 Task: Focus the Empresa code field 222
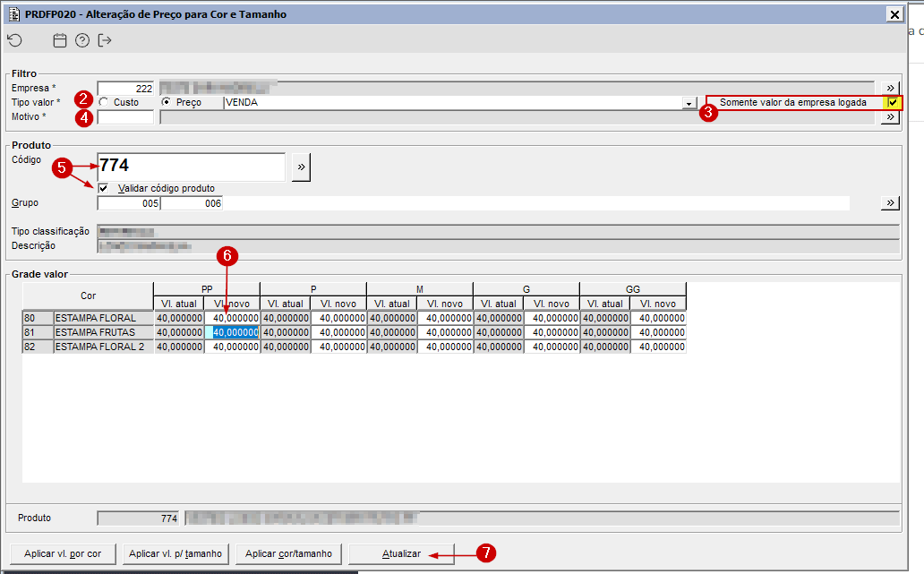[x=125, y=89]
